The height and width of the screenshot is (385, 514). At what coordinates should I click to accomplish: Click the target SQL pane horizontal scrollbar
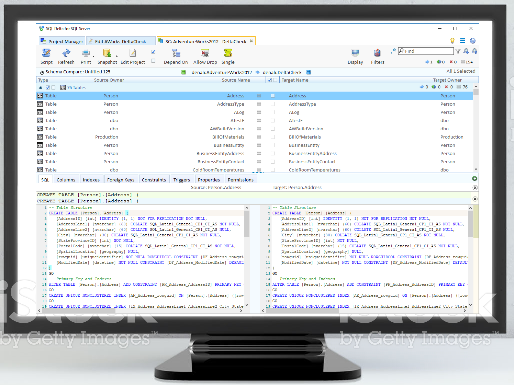[364, 310]
